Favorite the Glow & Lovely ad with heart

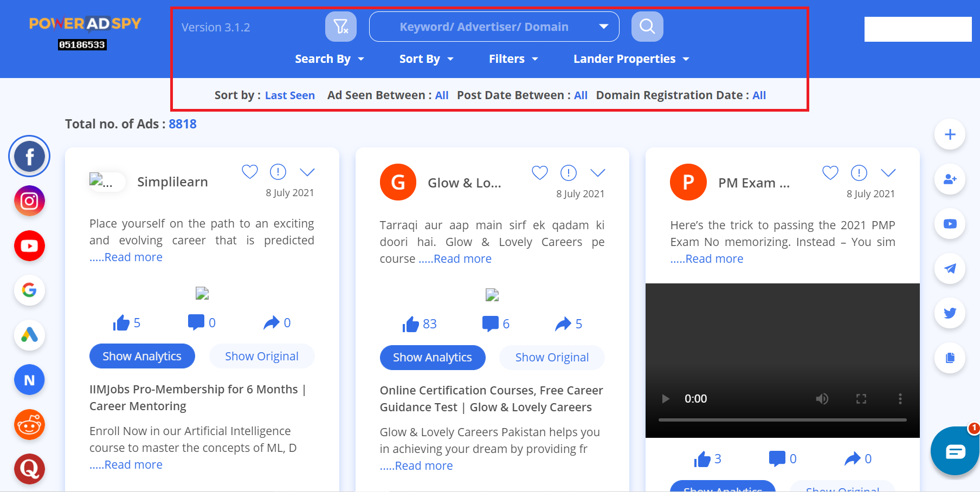(540, 173)
